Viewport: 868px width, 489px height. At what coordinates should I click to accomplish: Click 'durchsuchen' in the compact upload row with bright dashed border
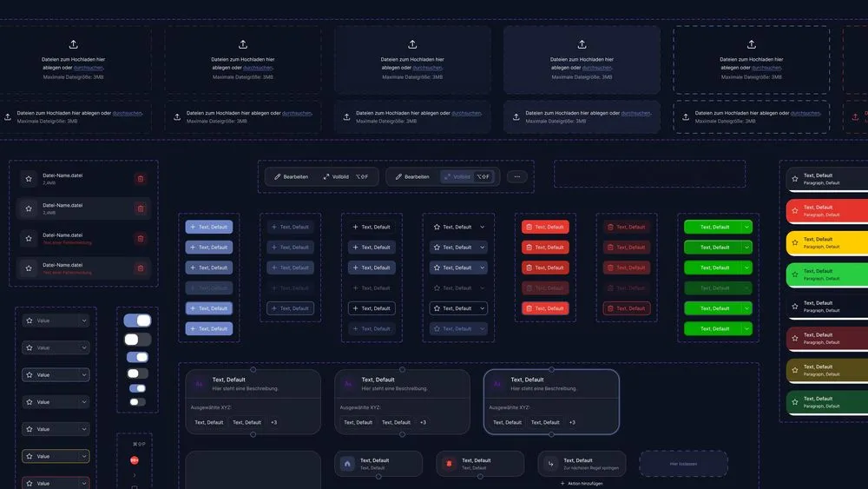tap(806, 113)
